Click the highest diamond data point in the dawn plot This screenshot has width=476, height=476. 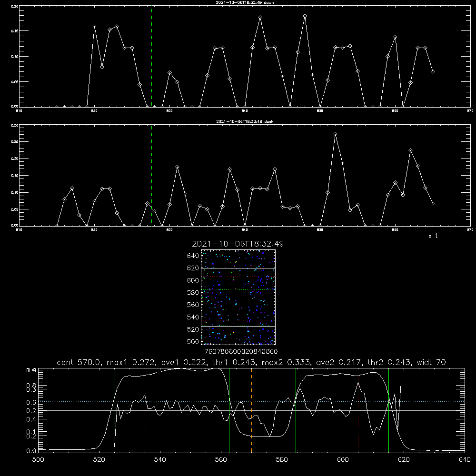[305, 16]
